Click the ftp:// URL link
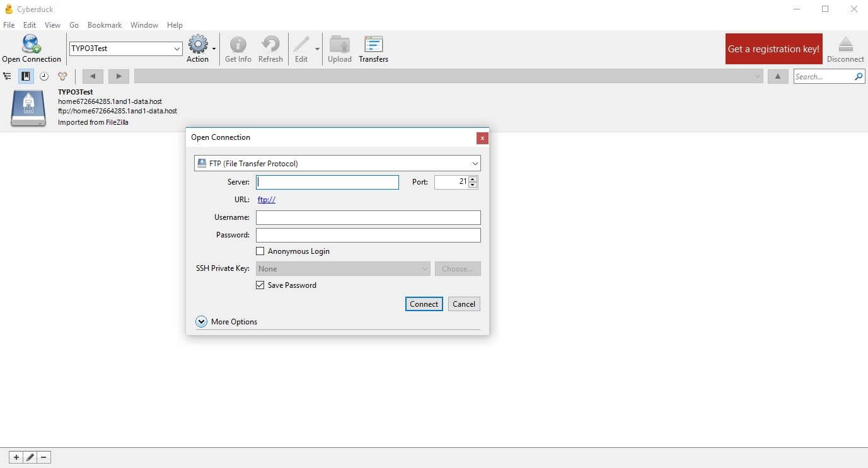Screen dimensions: 868x468 click(267, 200)
